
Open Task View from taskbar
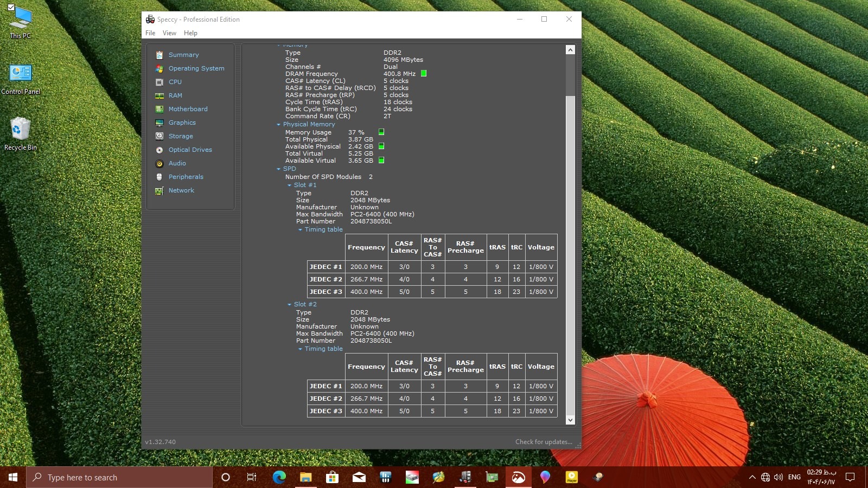tap(252, 477)
